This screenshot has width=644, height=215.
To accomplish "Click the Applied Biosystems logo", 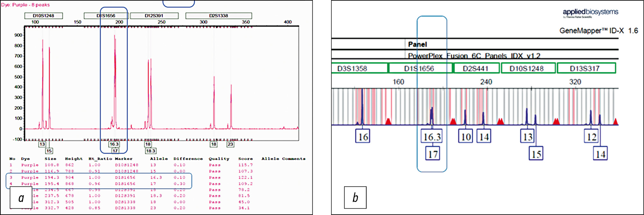I will [x=590, y=12].
